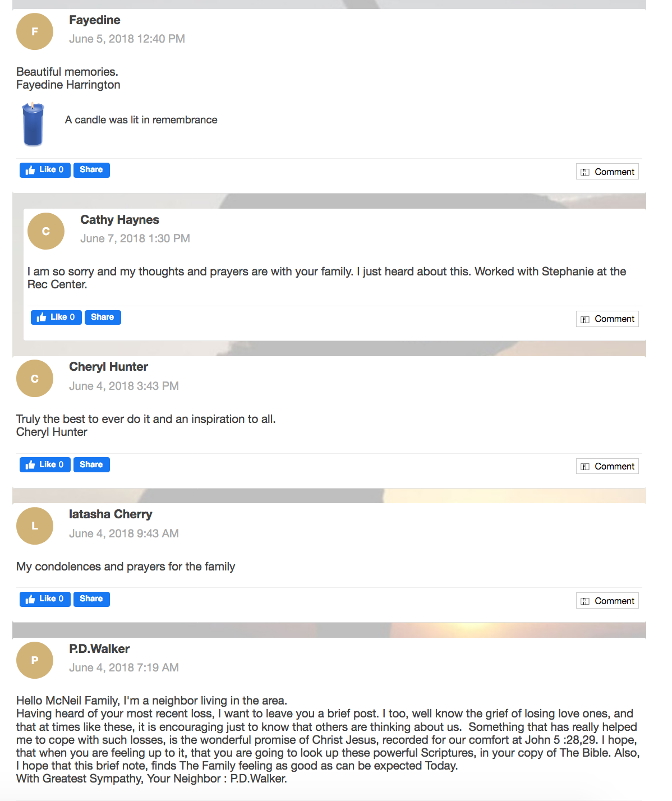This screenshot has width=672, height=801.
Task: Click the blue remembrance candle image
Action: coord(33,124)
